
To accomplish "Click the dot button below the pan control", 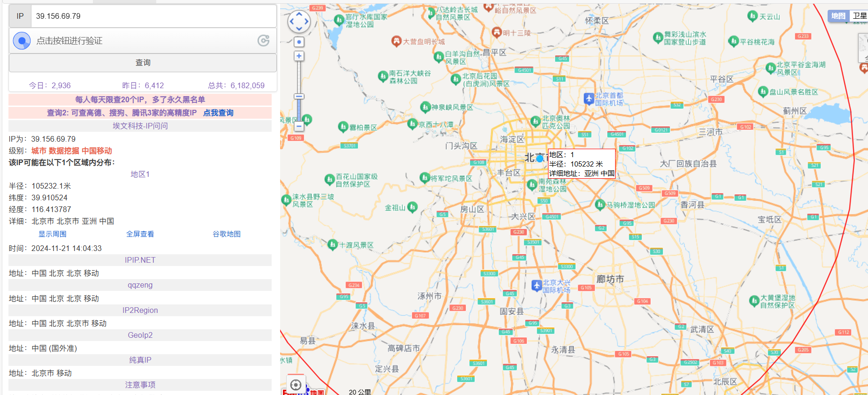I will tap(299, 42).
